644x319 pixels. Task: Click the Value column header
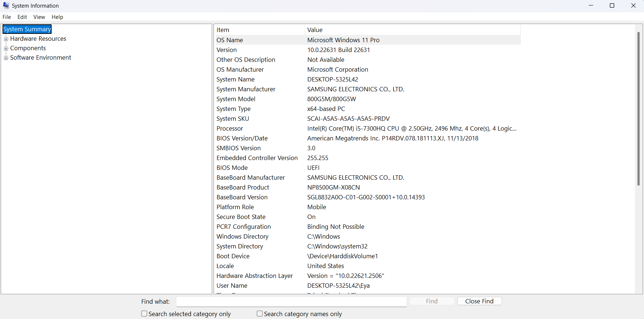coord(413,30)
